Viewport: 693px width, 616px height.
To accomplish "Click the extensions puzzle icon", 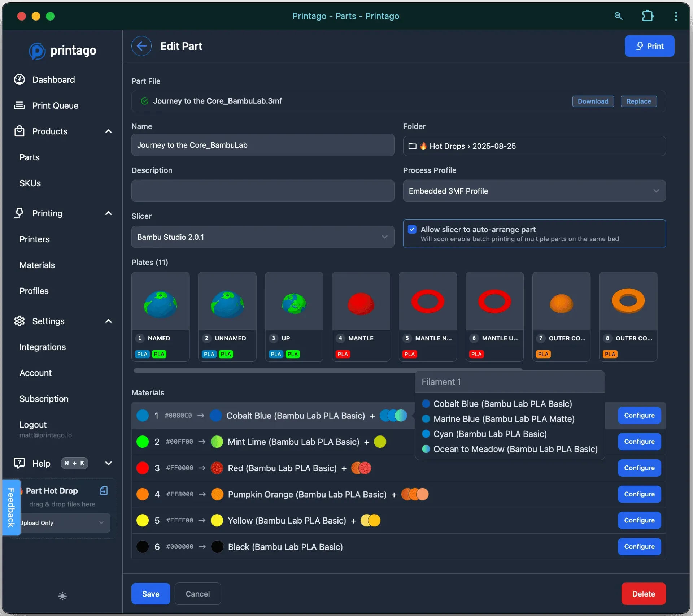I will coord(648,16).
